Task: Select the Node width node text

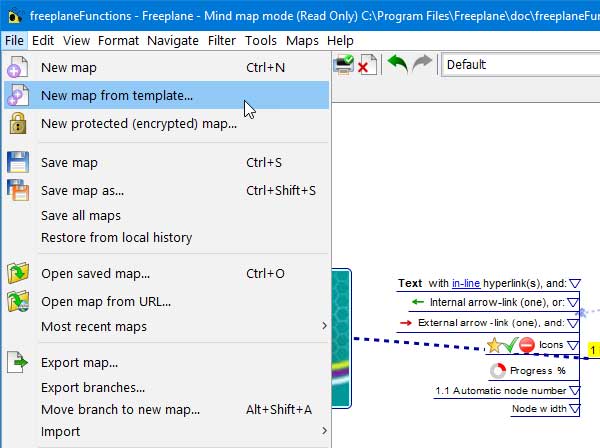Action: click(539, 409)
